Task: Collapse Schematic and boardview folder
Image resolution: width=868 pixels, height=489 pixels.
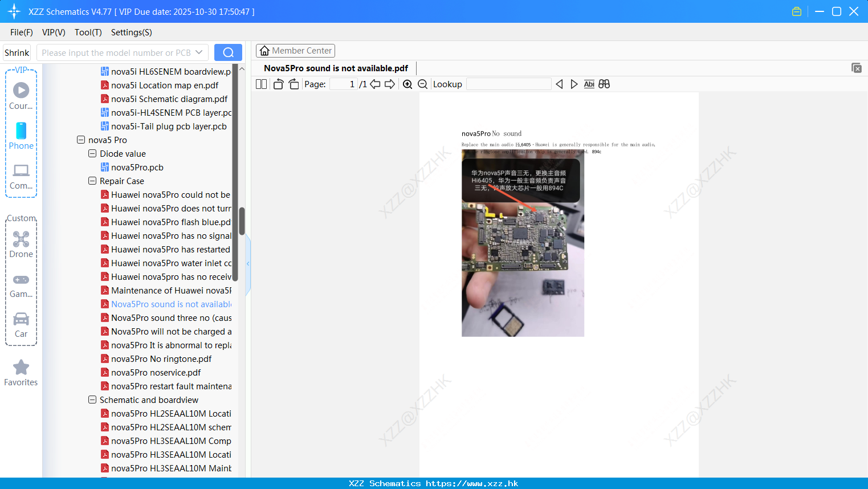Action: [92, 400]
